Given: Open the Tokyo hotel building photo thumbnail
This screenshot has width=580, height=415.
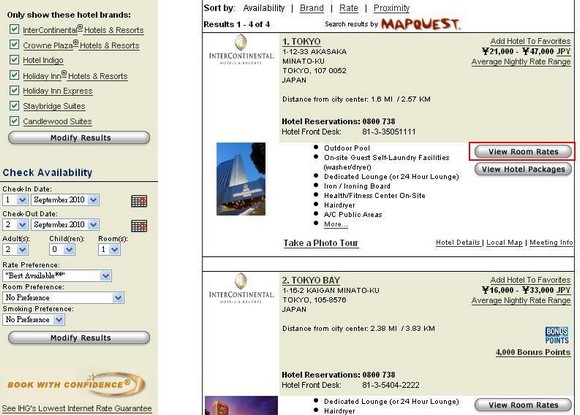Looking at the screenshot, I should click(241, 179).
